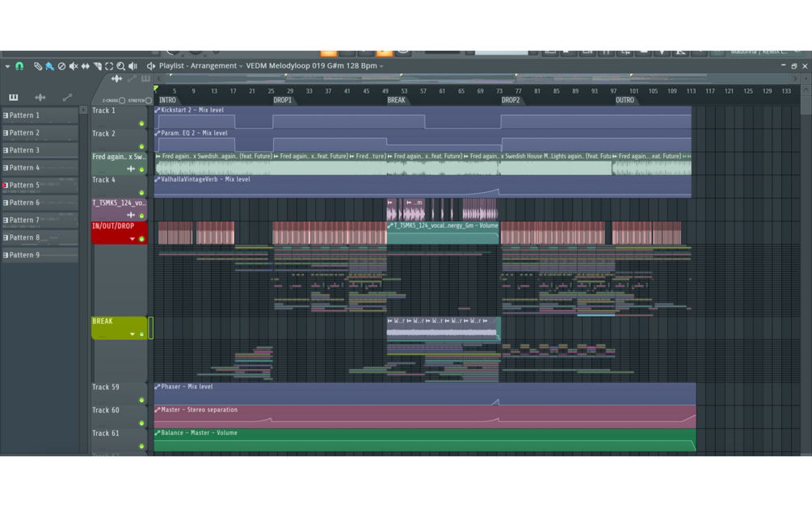Mute Track 61 via its green light
This screenshot has width=812, height=507.
(x=141, y=446)
